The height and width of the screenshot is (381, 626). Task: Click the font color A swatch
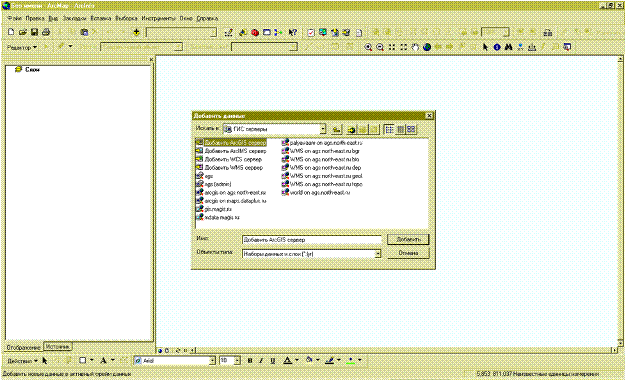pos(287,361)
